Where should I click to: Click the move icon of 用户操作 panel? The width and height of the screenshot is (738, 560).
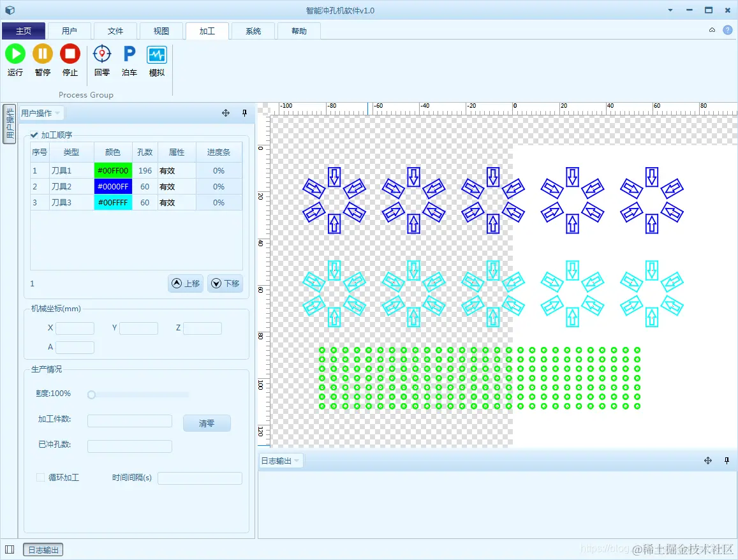click(x=226, y=113)
